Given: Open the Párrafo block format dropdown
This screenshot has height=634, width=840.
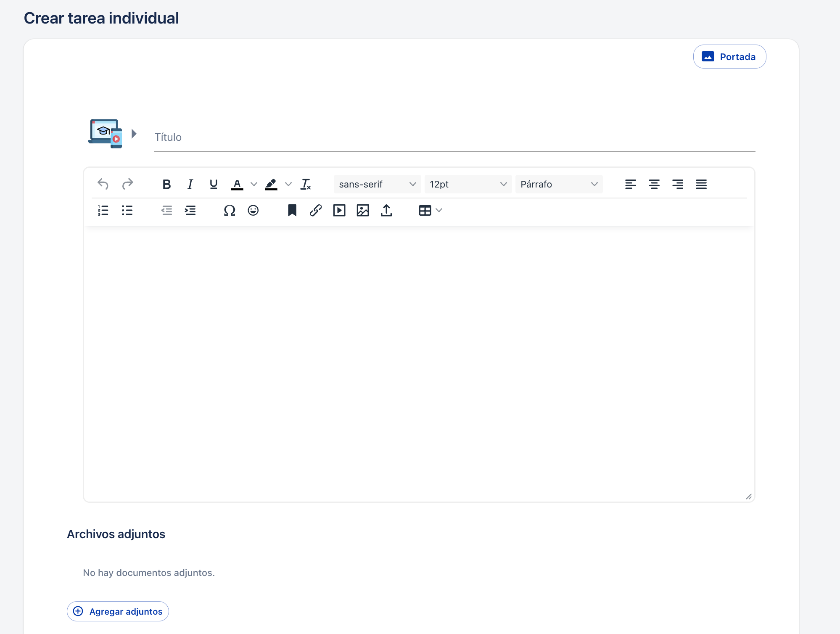Looking at the screenshot, I should coord(559,184).
